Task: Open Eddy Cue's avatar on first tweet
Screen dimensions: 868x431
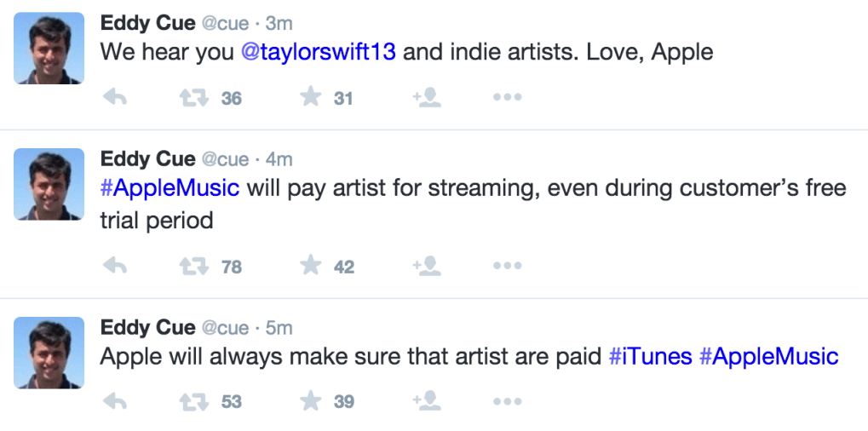Action: click(x=49, y=48)
